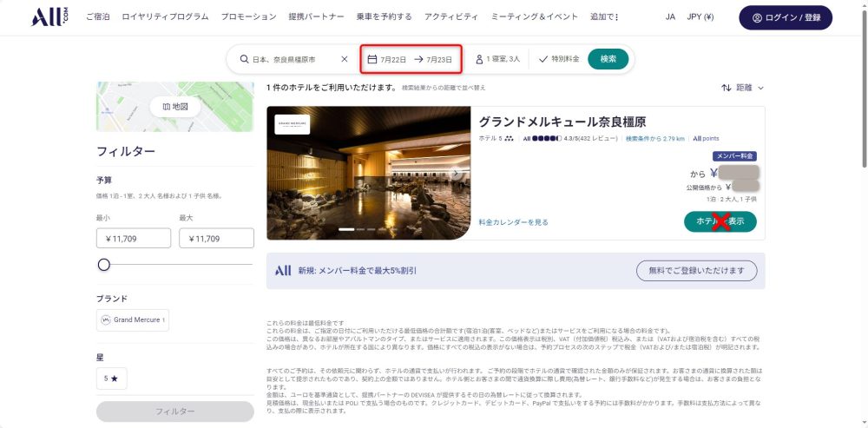Open ロイヤリティプログラム menu
This screenshot has width=868, height=428.
pyautogui.click(x=165, y=17)
